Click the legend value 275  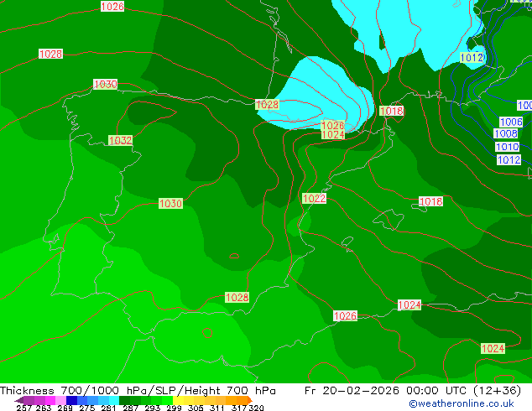coord(87,408)
